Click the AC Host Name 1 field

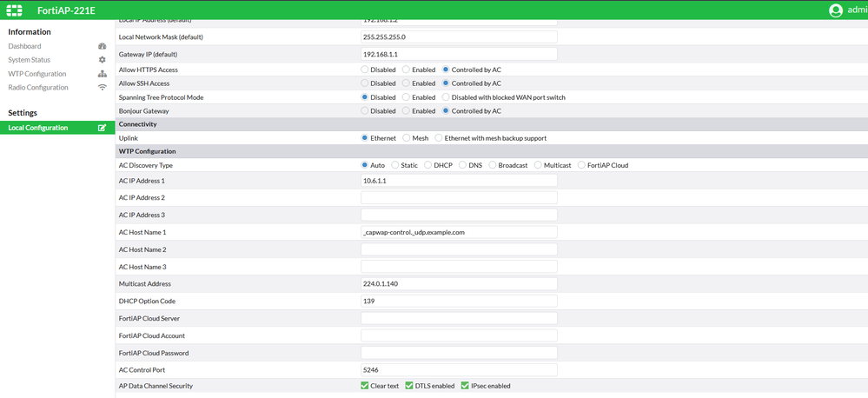click(x=459, y=232)
